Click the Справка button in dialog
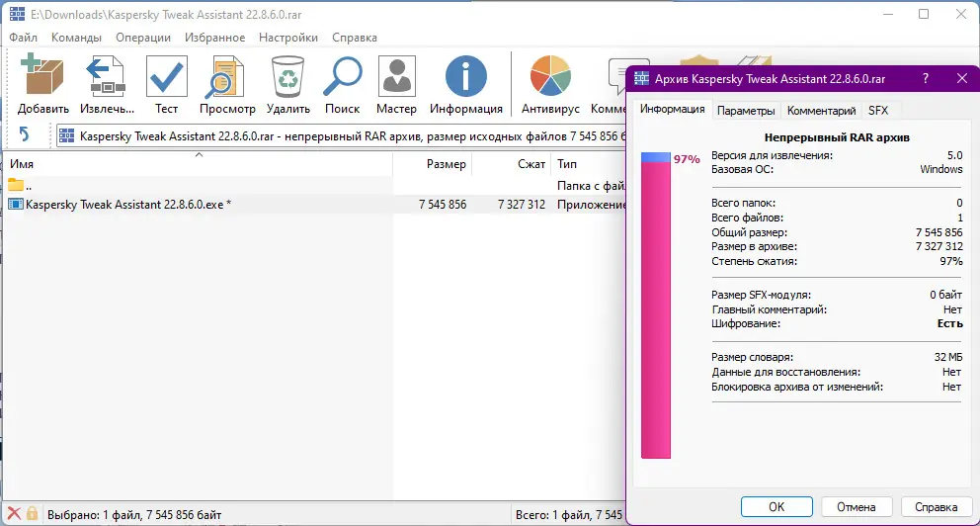This screenshot has width=980, height=526. [936, 506]
